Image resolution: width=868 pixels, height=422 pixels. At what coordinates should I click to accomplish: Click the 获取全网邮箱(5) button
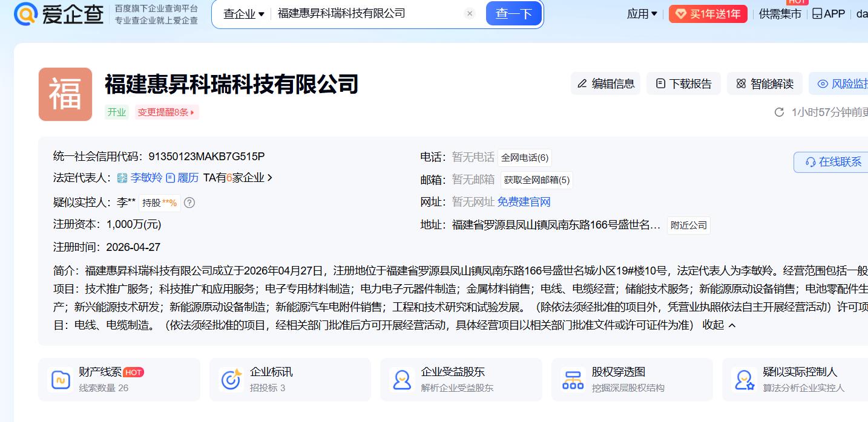[x=537, y=180]
